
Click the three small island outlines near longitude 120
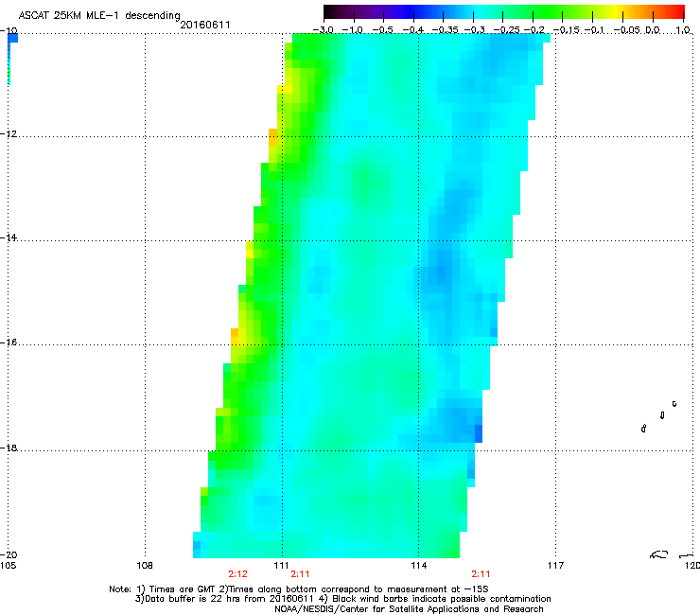pos(659,416)
